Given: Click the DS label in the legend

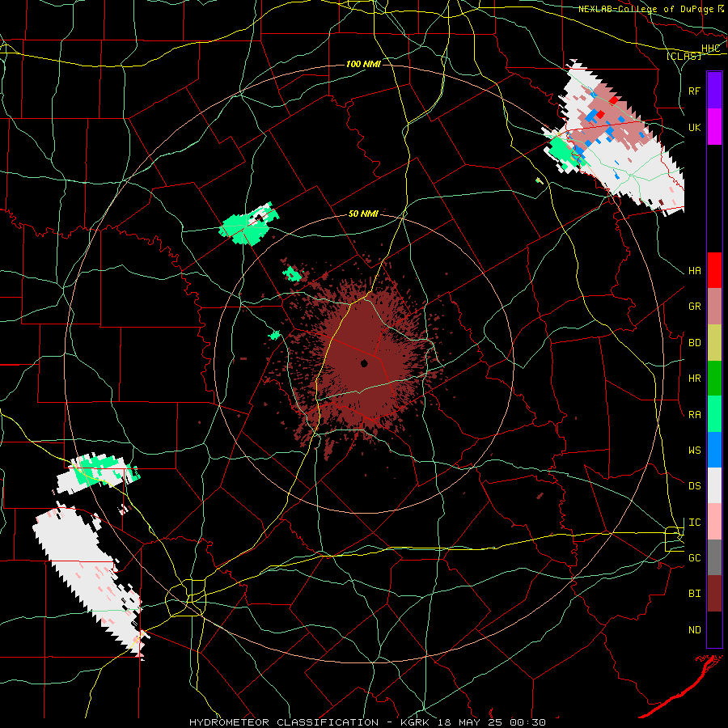Looking at the screenshot, I should (695, 486).
